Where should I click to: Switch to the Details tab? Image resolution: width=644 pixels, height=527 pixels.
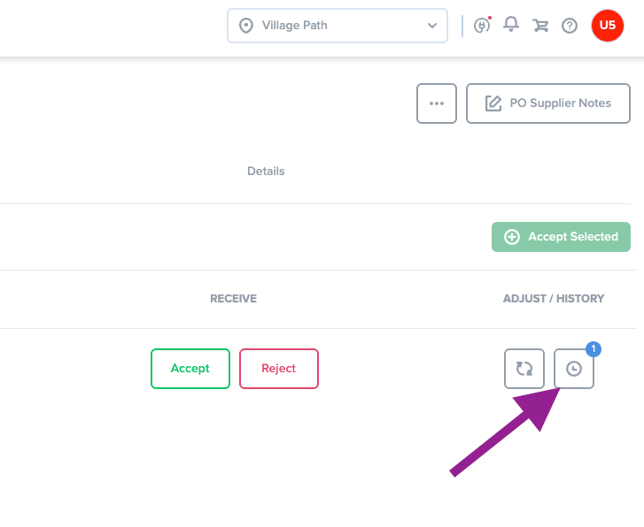[x=266, y=171]
